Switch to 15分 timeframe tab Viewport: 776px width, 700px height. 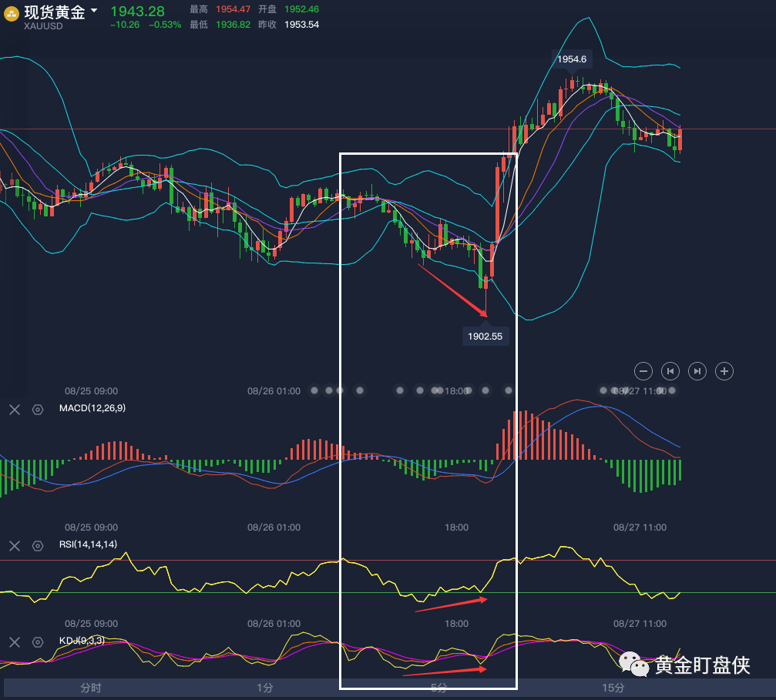point(613,688)
